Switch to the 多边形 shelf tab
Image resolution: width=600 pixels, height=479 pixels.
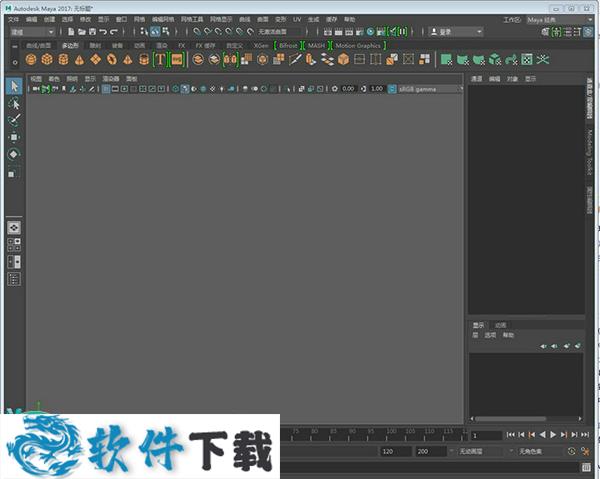(70, 45)
